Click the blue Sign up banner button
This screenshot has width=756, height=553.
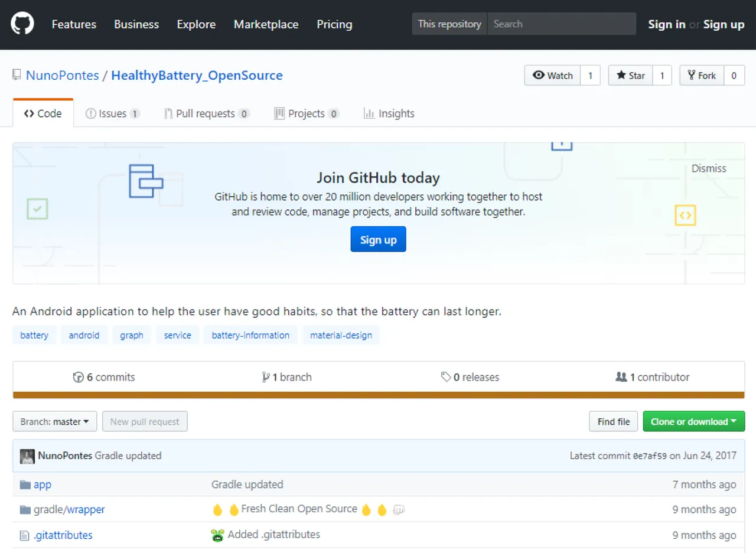(x=378, y=239)
